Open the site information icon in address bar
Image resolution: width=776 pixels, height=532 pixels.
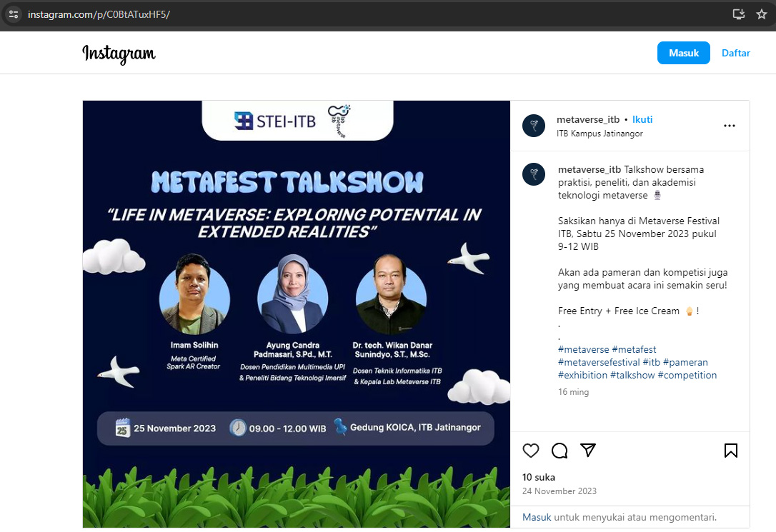(14, 14)
